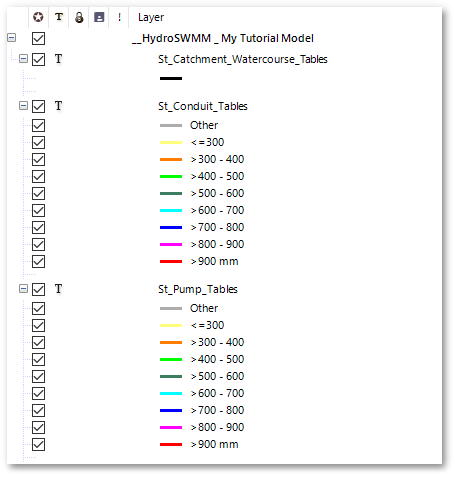455x477 pixels.
Task: Uncheck >600 - 700 checkbox under St_Pump_Tables
Action: (38, 394)
